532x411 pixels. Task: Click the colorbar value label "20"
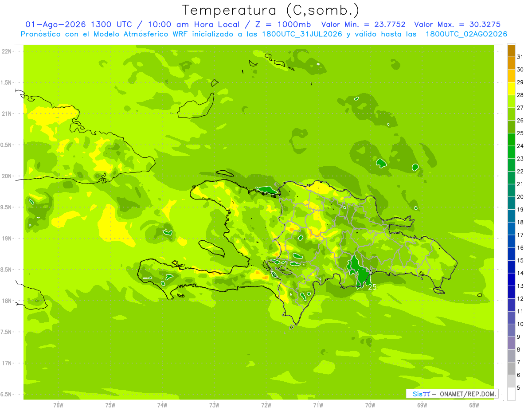point(520,197)
